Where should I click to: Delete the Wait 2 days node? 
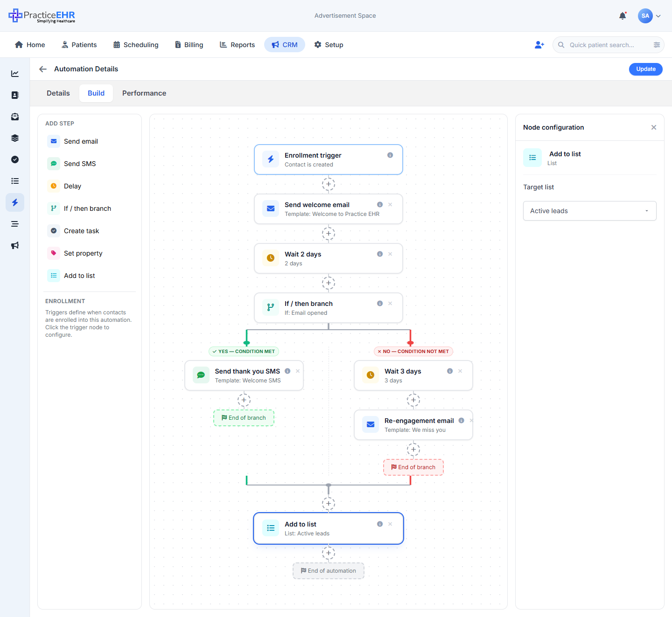coord(390,254)
